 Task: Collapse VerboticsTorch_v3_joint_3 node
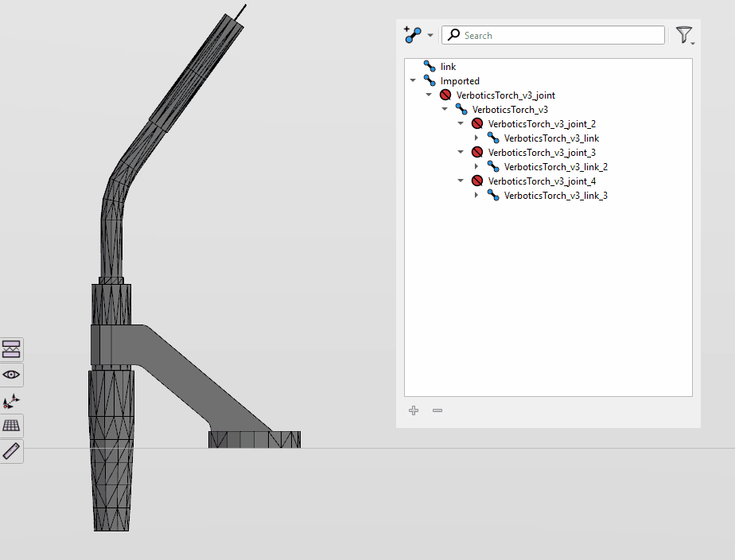[x=461, y=152]
